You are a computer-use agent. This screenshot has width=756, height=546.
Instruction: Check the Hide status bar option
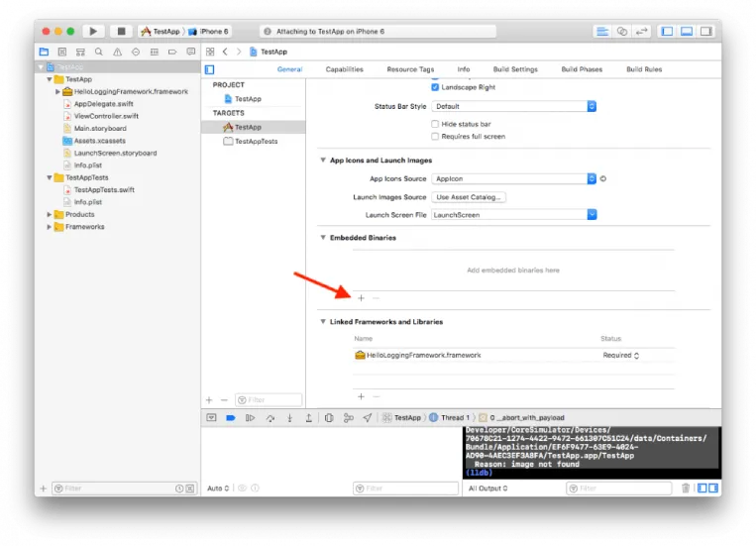tap(435, 124)
